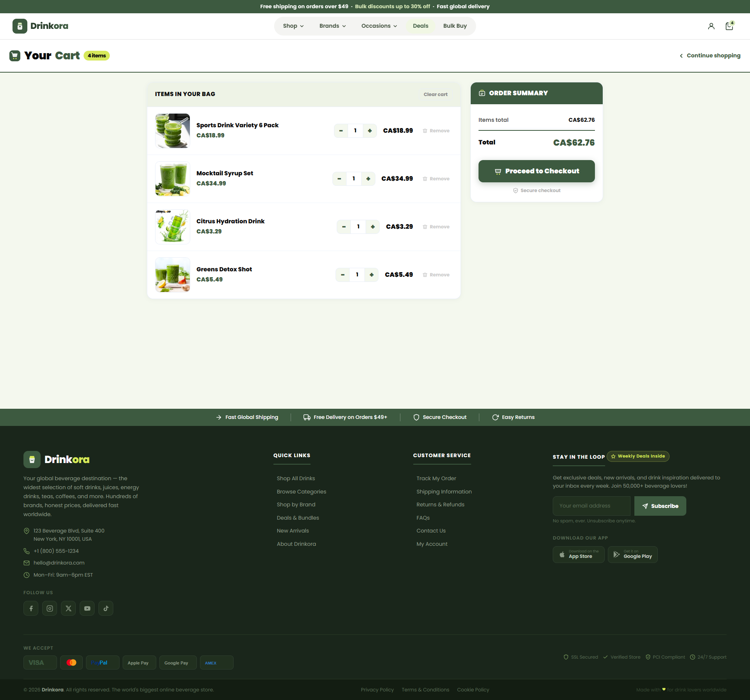This screenshot has height=700, width=750.
Task: Click Proceed to Checkout button
Action: pyautogui.click(x=537, y=171)
